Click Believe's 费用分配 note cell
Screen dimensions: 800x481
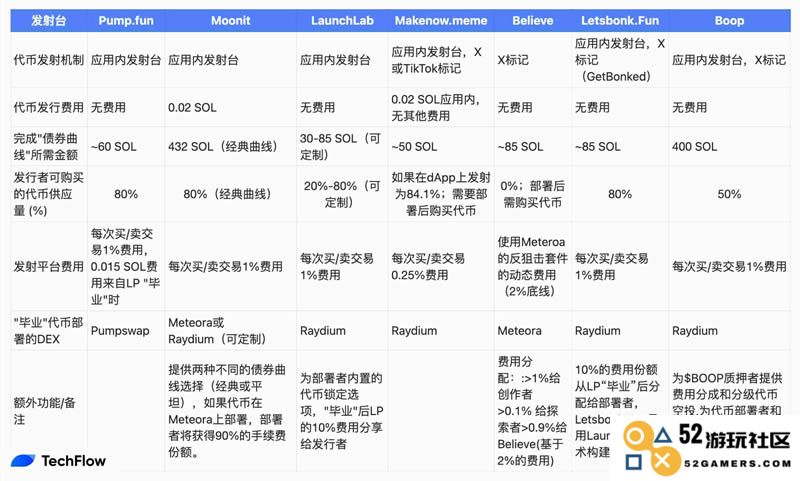[x=532, y=411]
